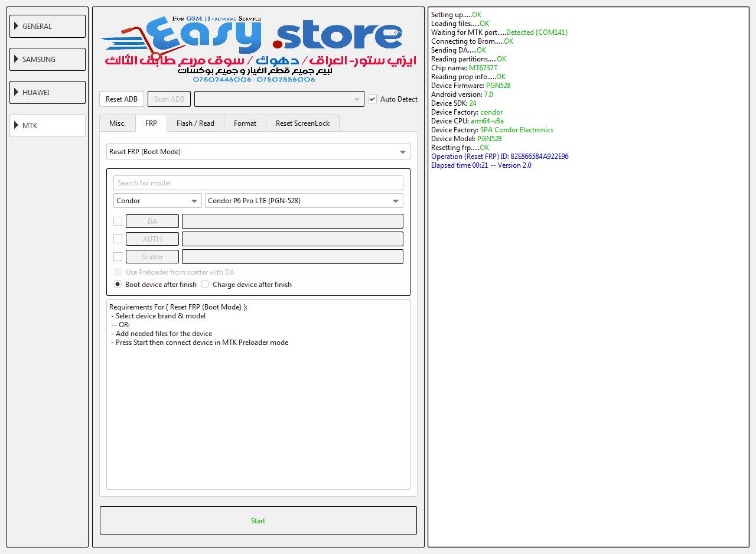Viewport: 756px width, 554px height.
Task: Click the Press Start then connect device instruction
Action: point(200,343)
